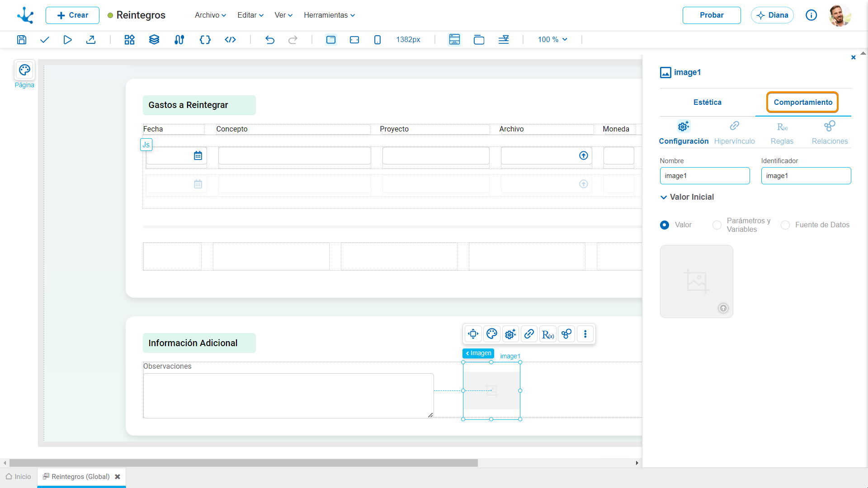Open the Archivo menu

click(x=210, y=15)
